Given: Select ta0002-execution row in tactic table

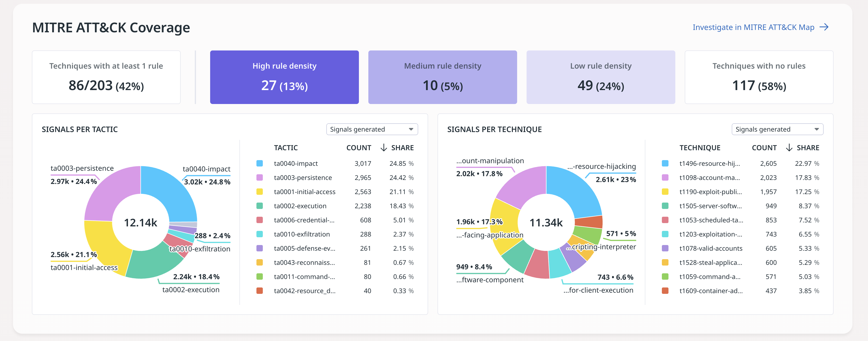Looking at the screenshot, I should pyautogui.click(x=335, y=206).
